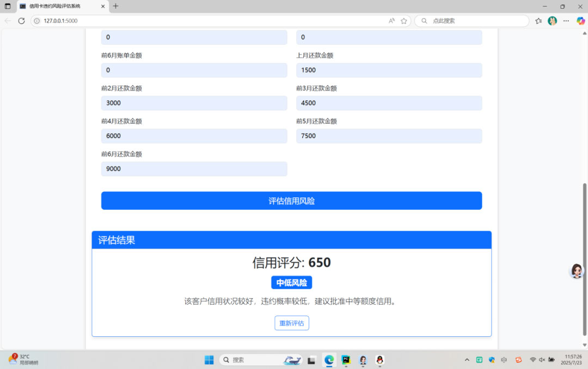Open the Edge profile avatar
The width and height of the screenshot is (588, 369).
552,21
